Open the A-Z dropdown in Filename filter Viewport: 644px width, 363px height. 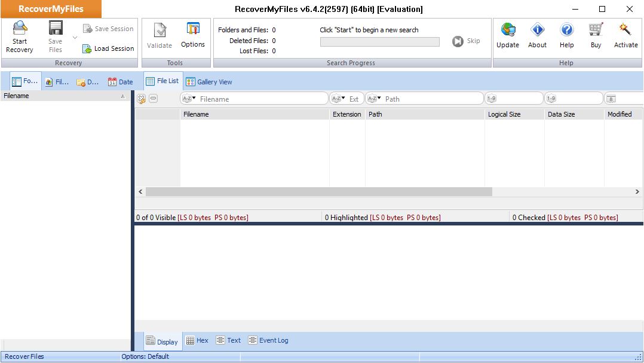coord(189,99)
